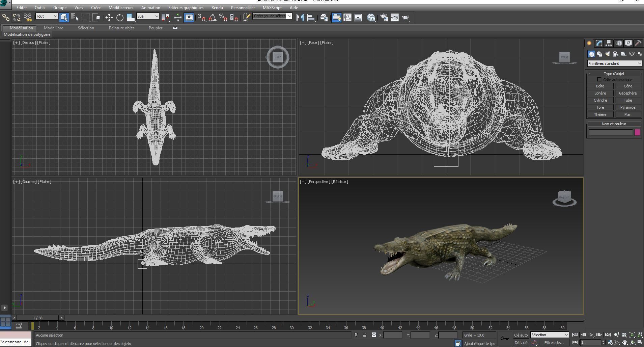
Task: Toggle absolute transform type-in mode
Action: point(374,335)
